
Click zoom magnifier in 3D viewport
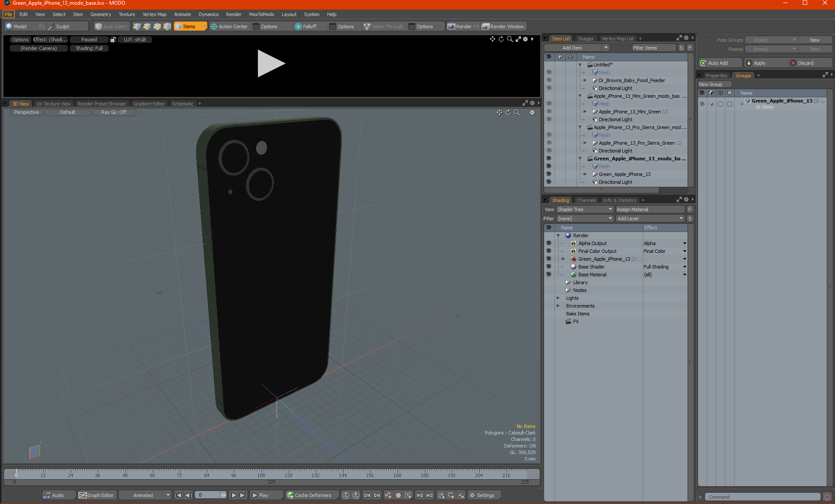(517, 113)
